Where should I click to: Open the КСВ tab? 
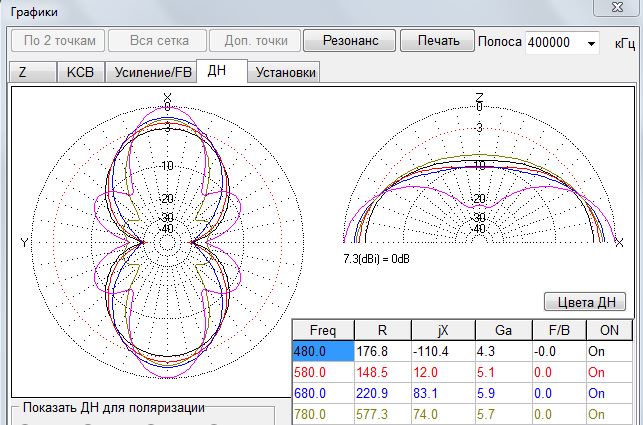(x=79, y=72)
